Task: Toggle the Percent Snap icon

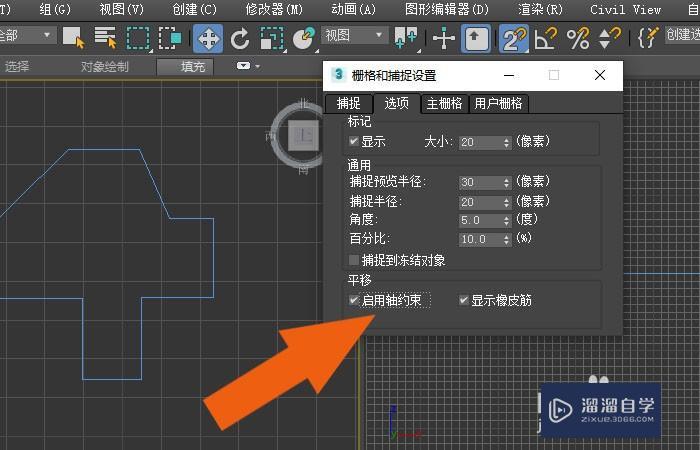Action: point(578,38)
